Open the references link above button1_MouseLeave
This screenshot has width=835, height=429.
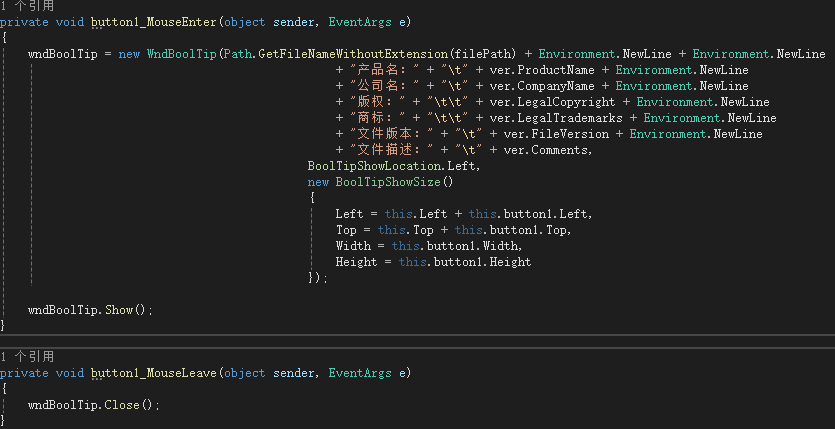[28, 356]
